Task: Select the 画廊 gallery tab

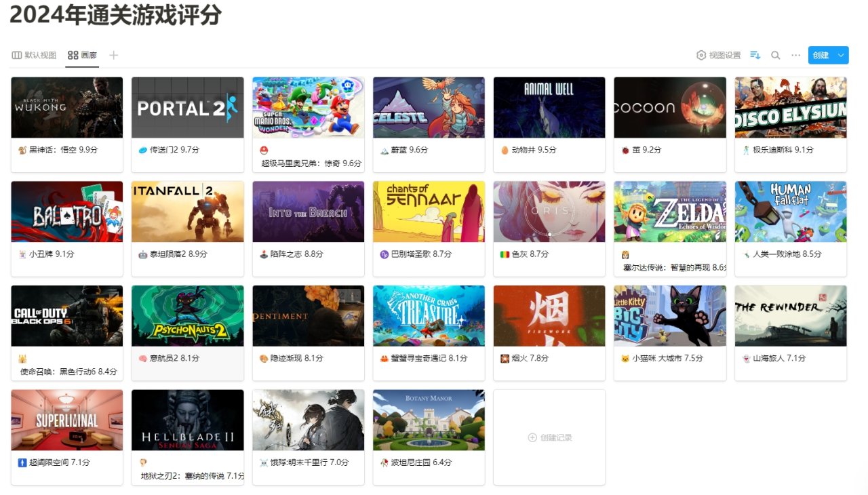Action: tap(83, 55)
